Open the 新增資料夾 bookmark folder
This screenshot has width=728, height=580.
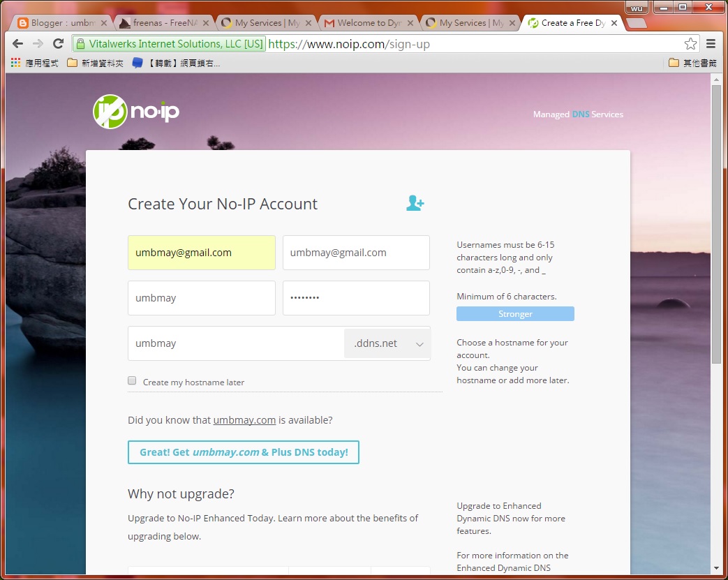pos(95,63)
